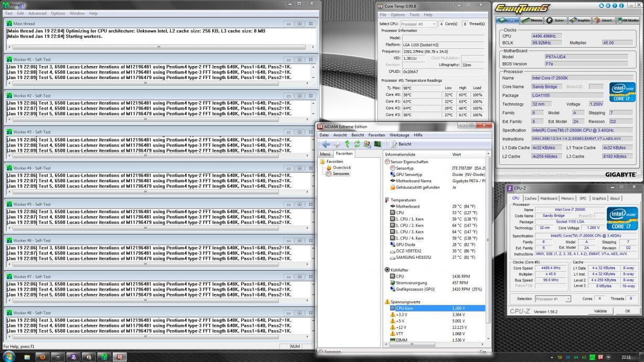Open Help menu in Core Temp
The image size is (644, 362).
[x=428, y=15]
